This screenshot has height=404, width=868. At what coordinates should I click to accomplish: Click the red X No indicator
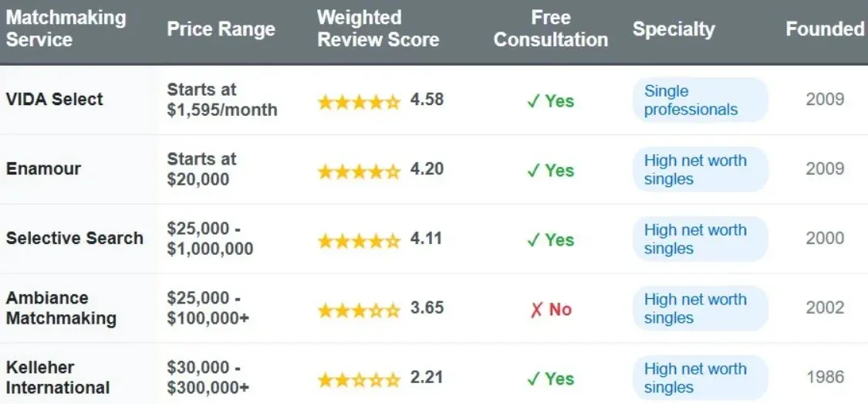[550, 310]
